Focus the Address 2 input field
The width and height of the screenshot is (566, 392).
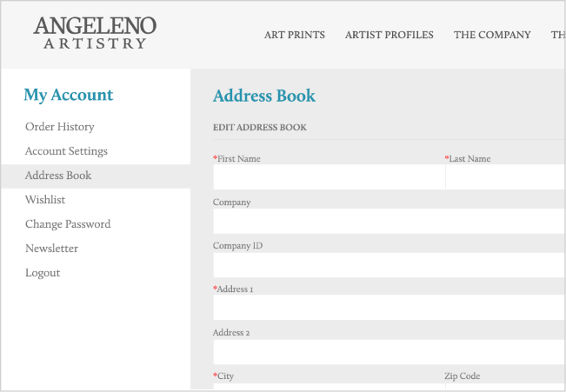390,352
